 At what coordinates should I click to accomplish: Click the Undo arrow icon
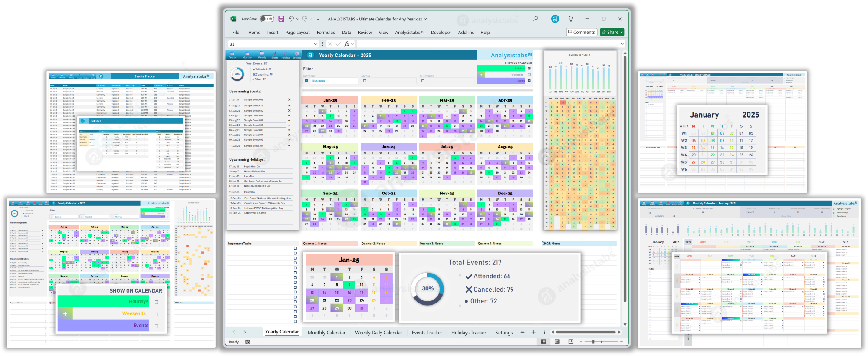pos(291,19)
